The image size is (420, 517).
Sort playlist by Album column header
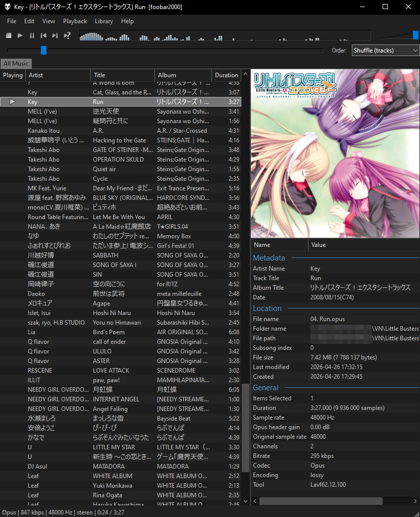(x=183, y=75)
